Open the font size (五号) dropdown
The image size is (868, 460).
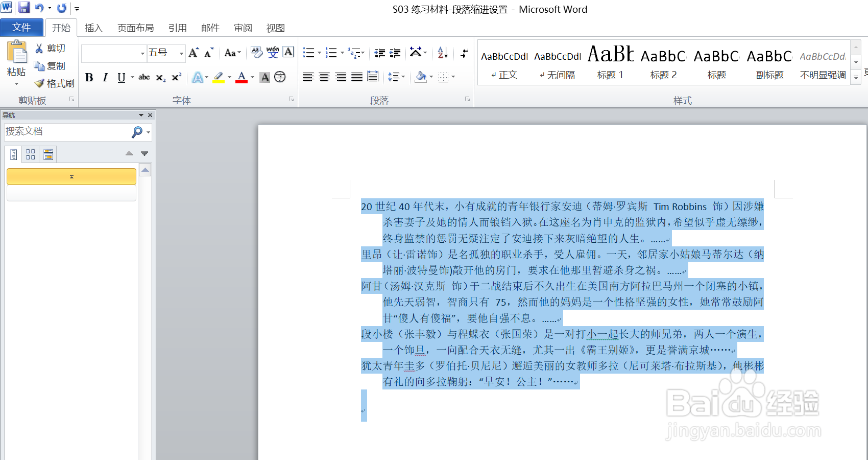pos(181,53)
